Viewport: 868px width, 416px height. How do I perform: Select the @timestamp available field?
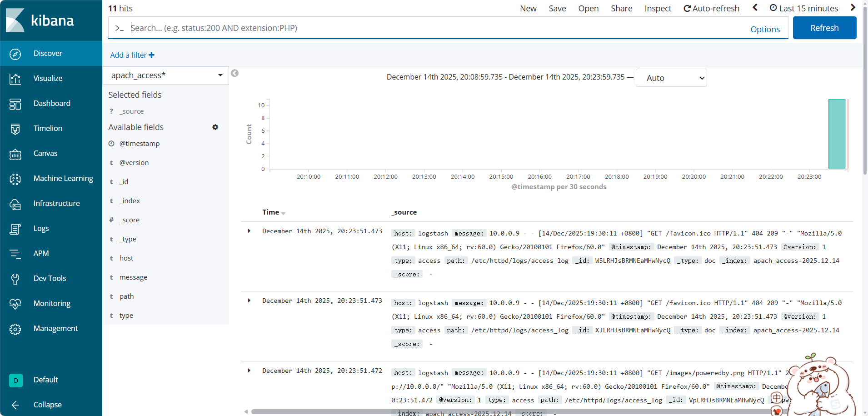point(140,144)
